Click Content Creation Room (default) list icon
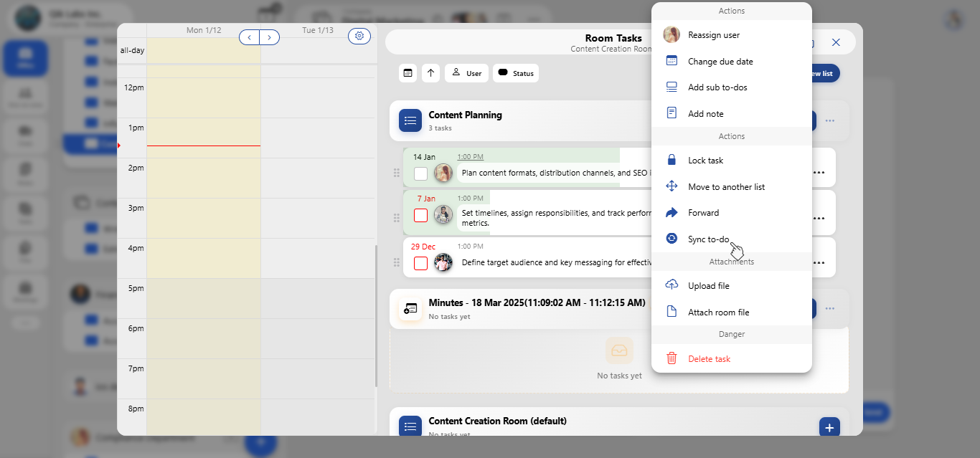980x458 pixels. pyautogui.click(x=410, y=426)
